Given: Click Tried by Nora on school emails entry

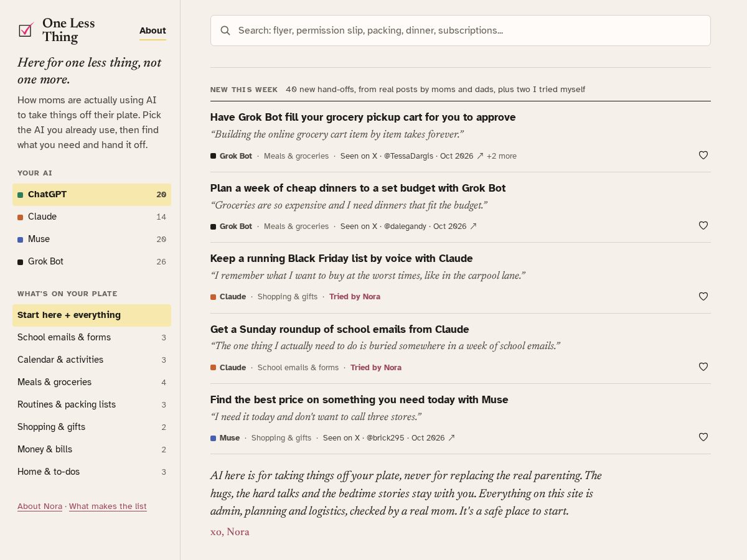Looking at the screenshot, I should [376, 368].
